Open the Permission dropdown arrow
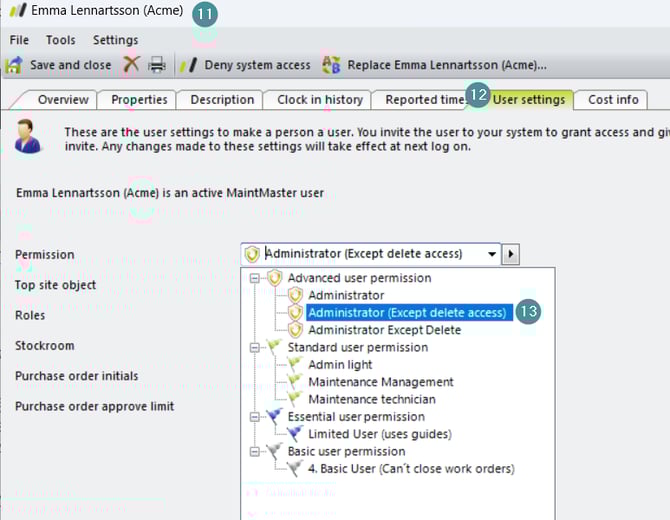Screen dimensions: 670x520 (492, 254)
